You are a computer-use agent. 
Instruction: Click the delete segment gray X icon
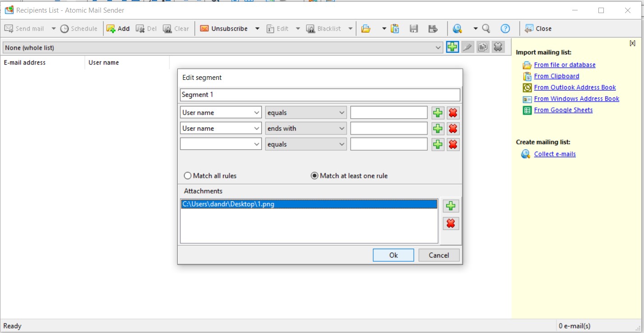pyautogui.click(x=498, y=47)
